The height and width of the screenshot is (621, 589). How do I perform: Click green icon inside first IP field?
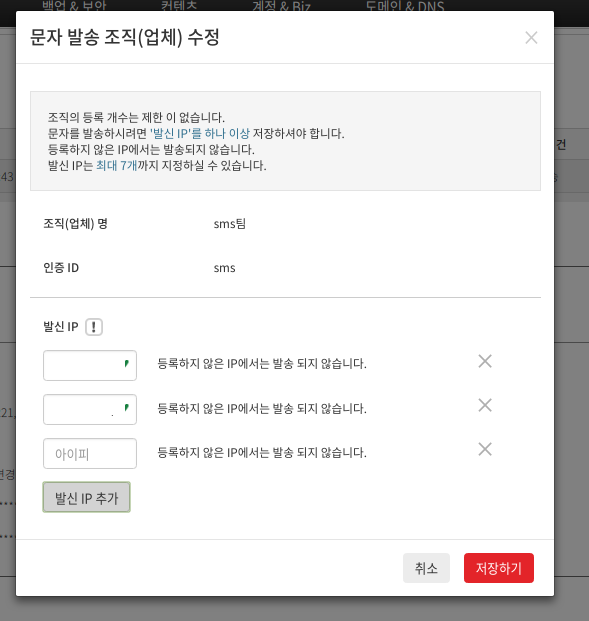pyautogui.click(x=126, y=363)
